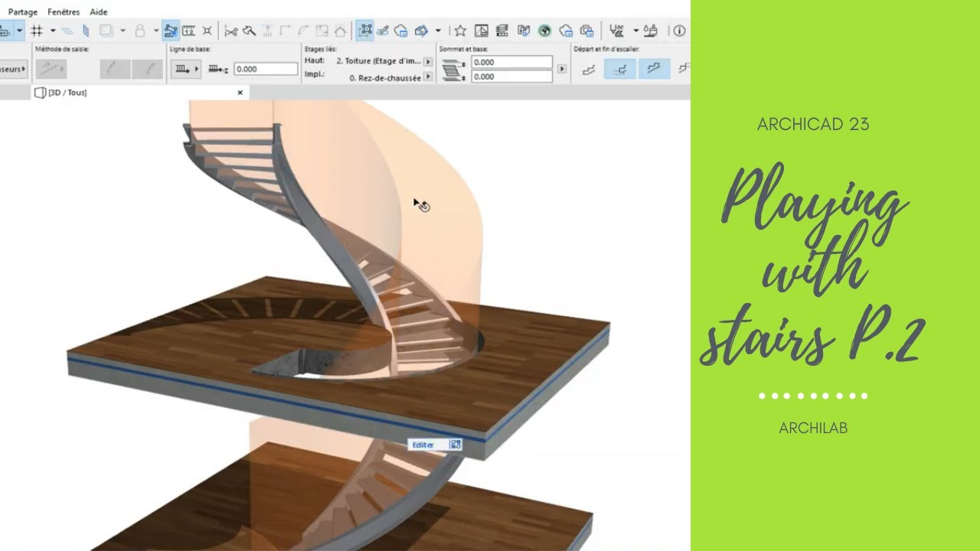Select the first curved input method button
Image resolution: width=980 pixels, height=551 pixels.
tap(114, 69)
